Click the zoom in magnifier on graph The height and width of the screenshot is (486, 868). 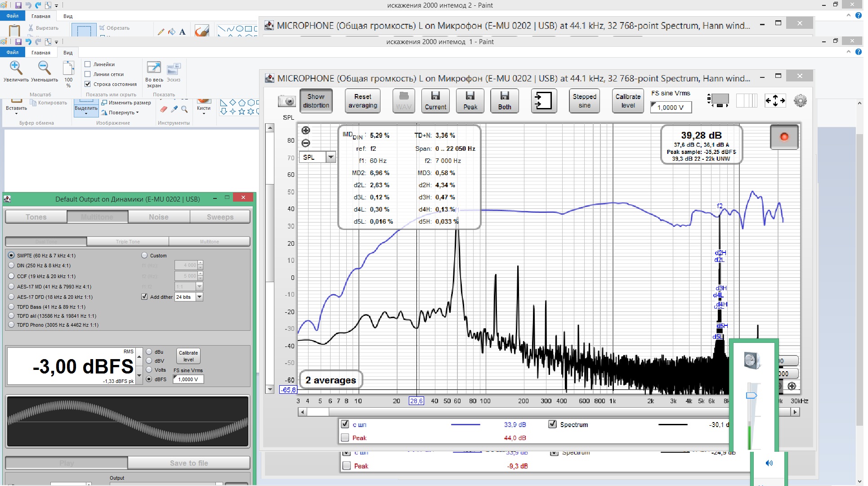[306, 130]
